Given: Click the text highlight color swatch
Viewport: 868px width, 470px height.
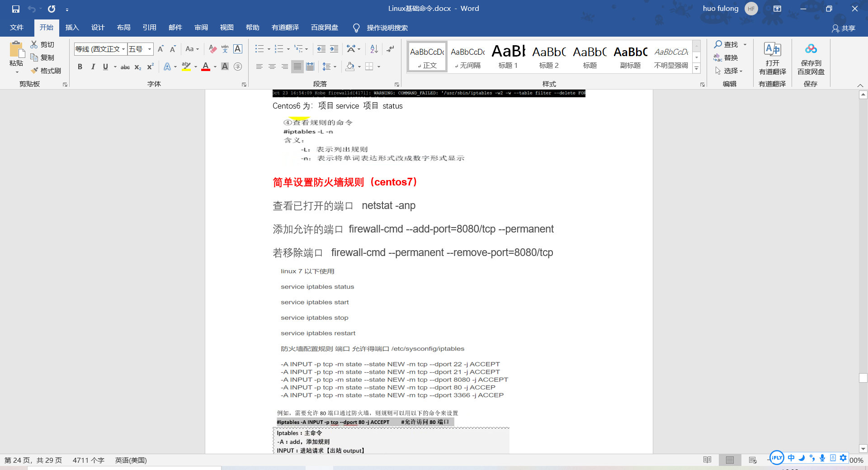Looking at the screenshot, I should 186,67.
